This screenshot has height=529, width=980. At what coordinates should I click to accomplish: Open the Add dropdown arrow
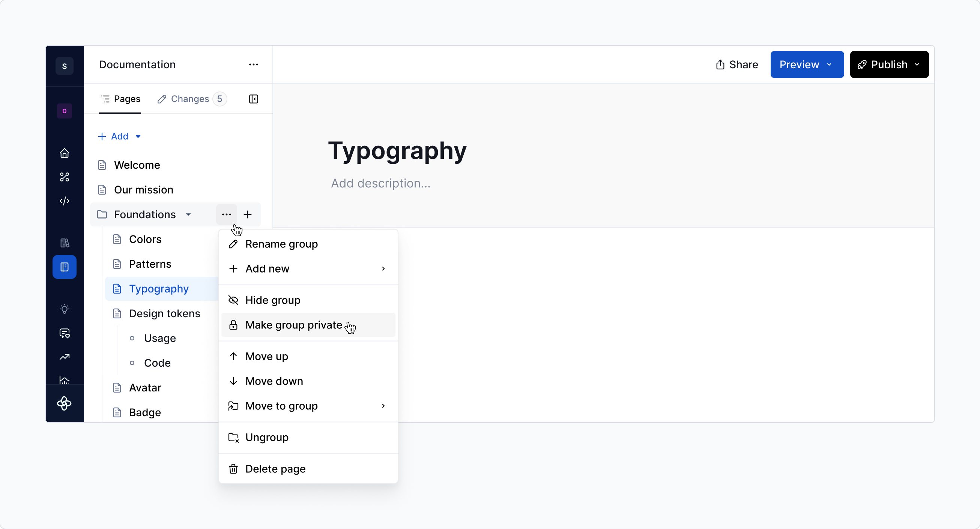point(138,136)
